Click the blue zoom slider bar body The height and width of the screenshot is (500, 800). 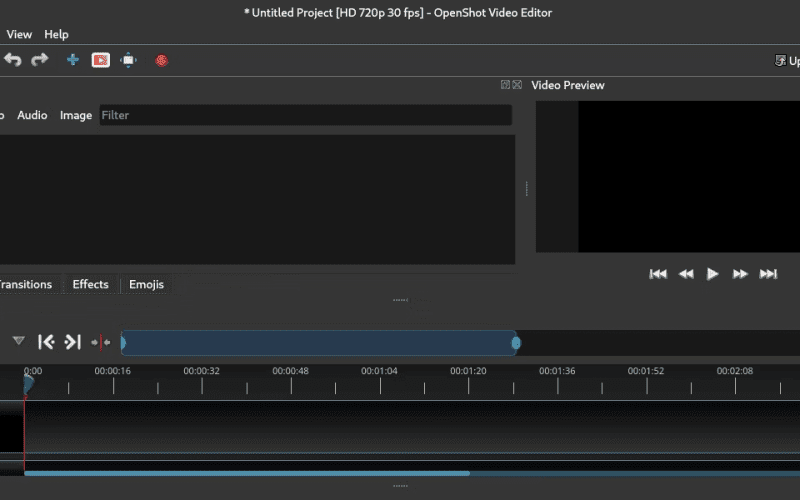click(x=319, y=343)
